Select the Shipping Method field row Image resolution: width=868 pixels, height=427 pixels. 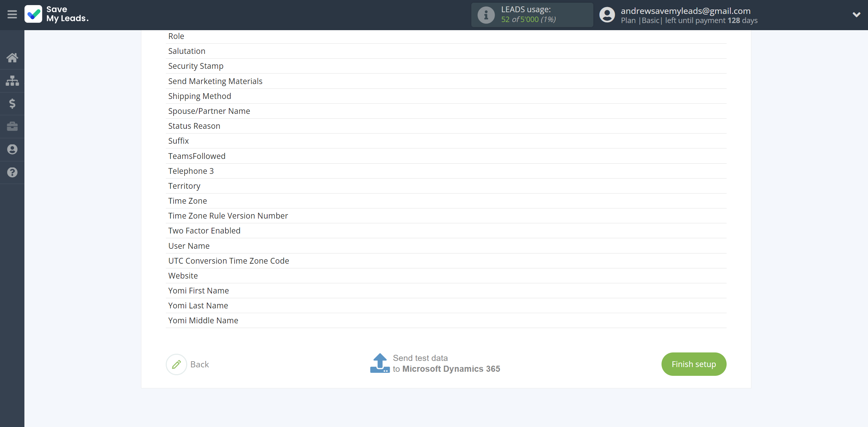coord(446,96)
